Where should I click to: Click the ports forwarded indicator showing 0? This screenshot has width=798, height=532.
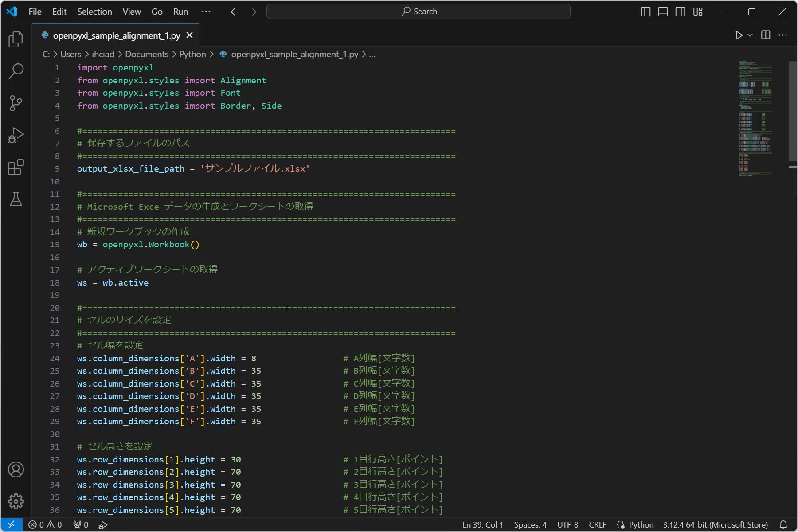coord(81,525)
